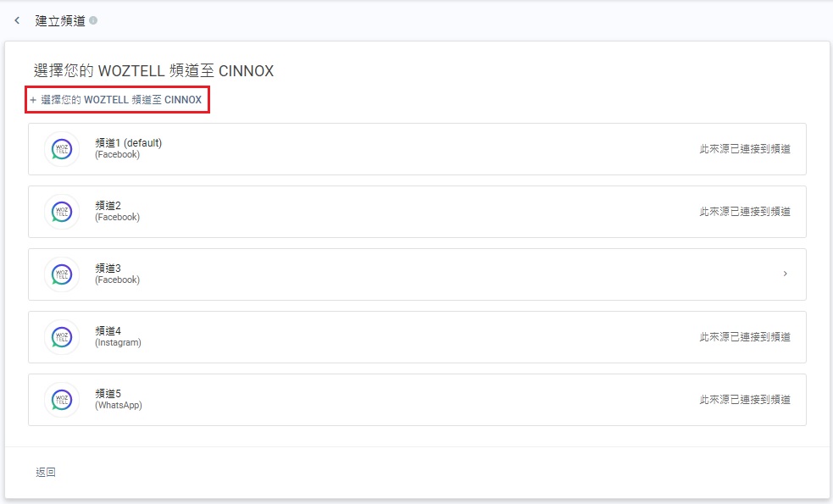This screenshot has height=504, width=833.
Task: Expand 頻道3 using the right chevron
Action: 786,274
